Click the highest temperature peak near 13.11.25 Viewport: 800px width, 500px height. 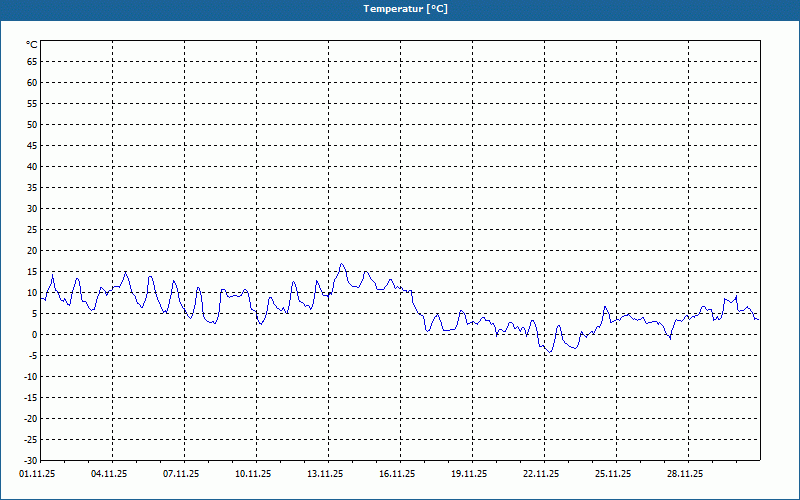(341, 264)
